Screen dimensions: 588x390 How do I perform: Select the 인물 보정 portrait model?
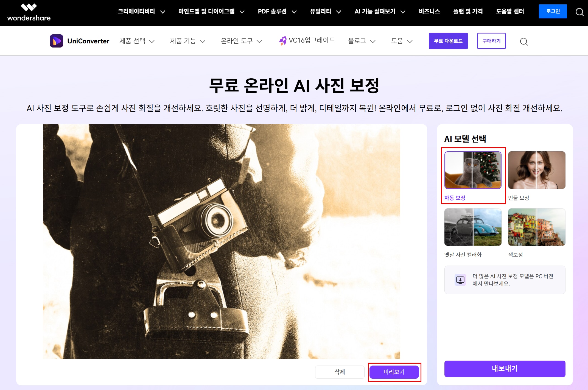536,170
